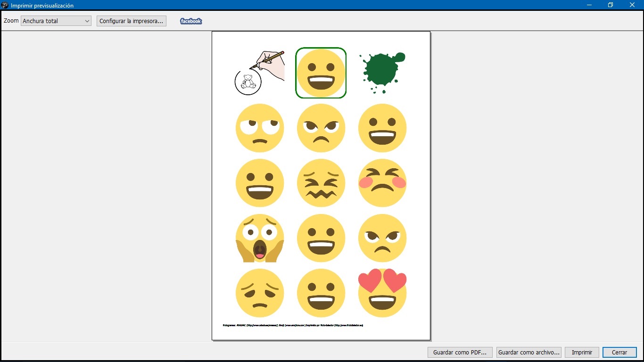Select the crying face with flushed cheeks
644x362 pixels.
(x=382, y=183)
